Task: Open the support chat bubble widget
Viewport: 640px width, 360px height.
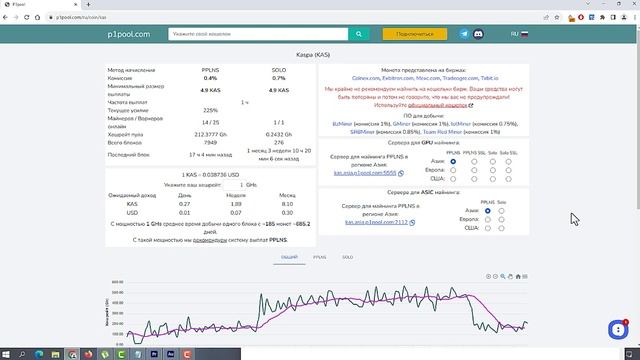Action: click(618, 329)
